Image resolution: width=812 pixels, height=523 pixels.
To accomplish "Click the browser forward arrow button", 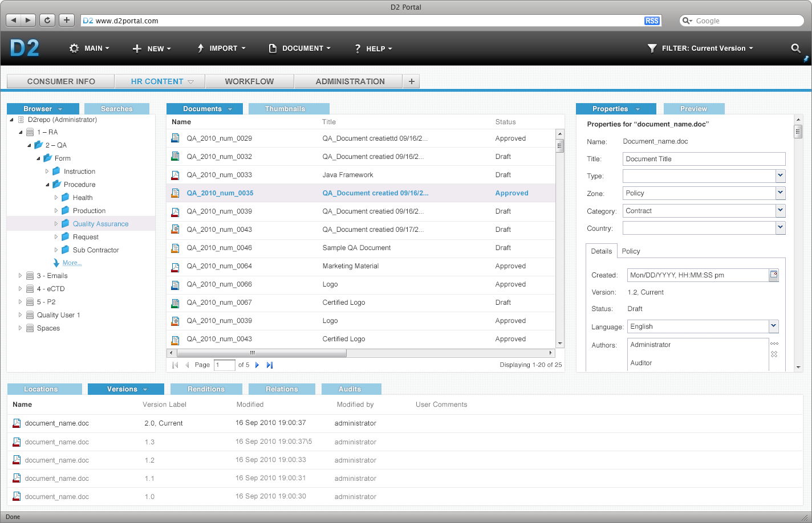I will [x=29, y=20].
